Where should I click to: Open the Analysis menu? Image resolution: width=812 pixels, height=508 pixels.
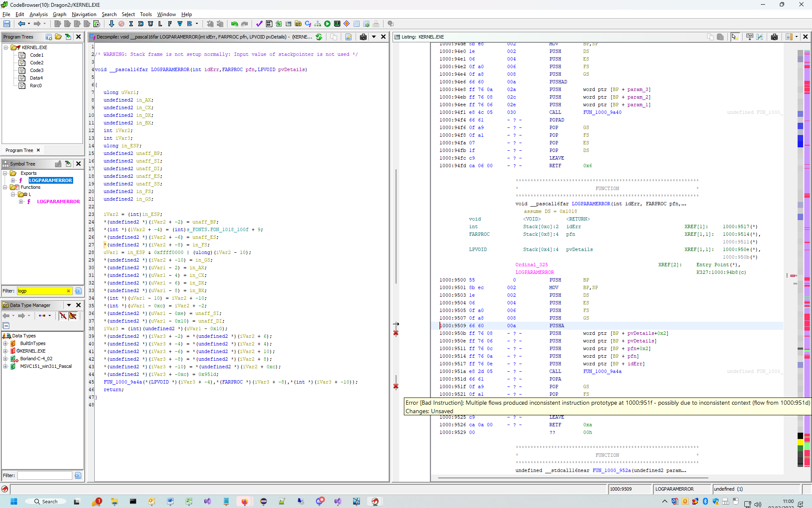[x=38, y=14]
